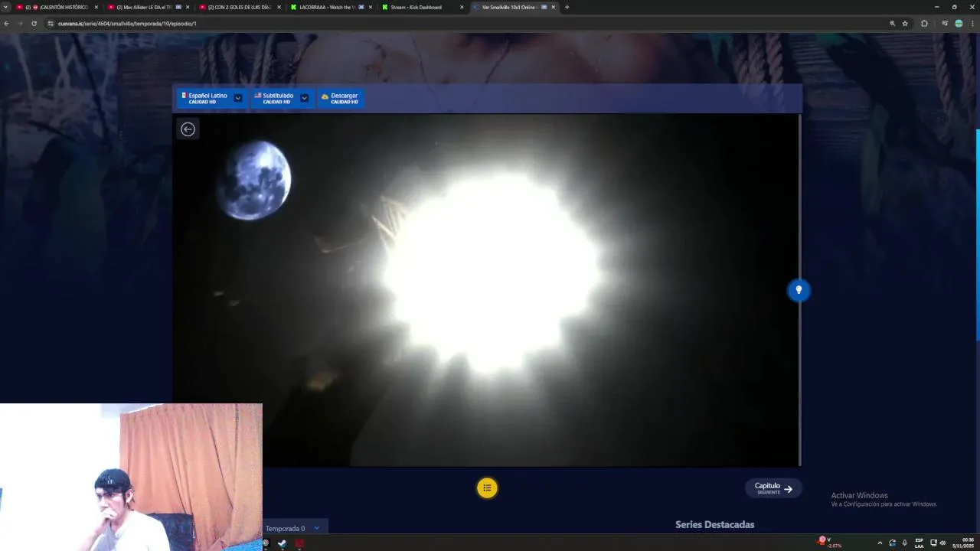Click the Series Destacadas heading
980x551 pixels.
click(x=714, y=524)
